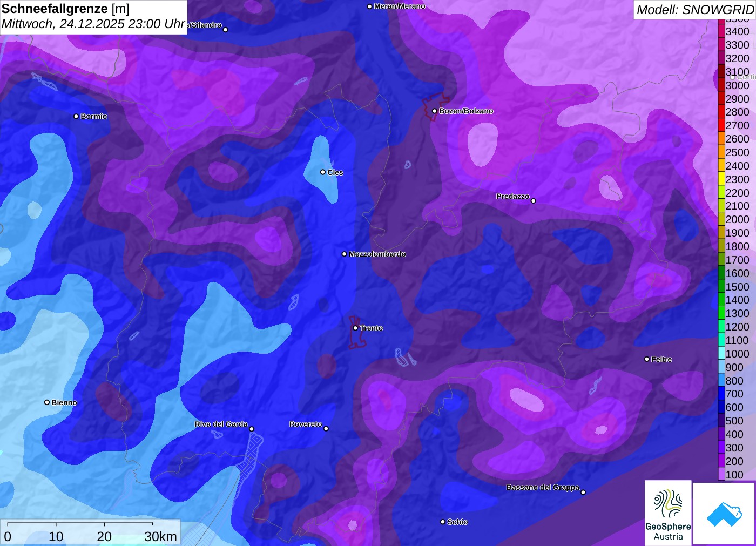Select the Cles location marker dot
This screenshot has height=546, width=756.
(x=323, y=172)
